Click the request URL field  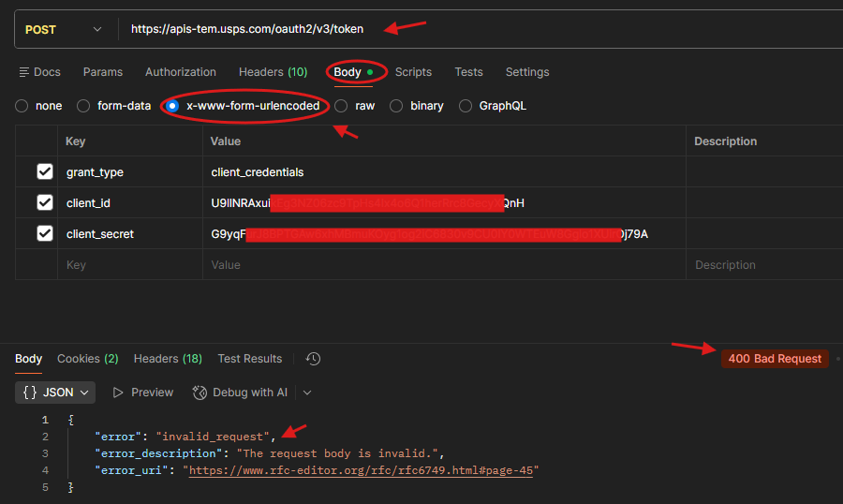pyautogui.click(x=468, y=29)
